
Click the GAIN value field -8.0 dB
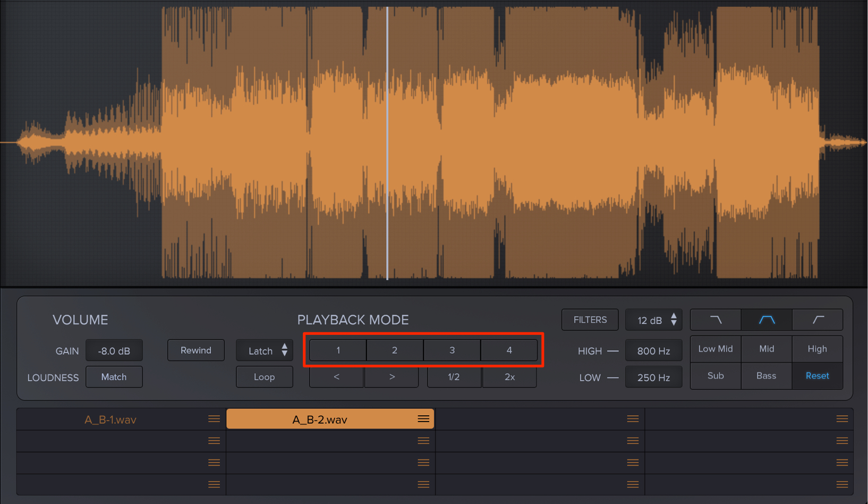[x=114, y=351]
